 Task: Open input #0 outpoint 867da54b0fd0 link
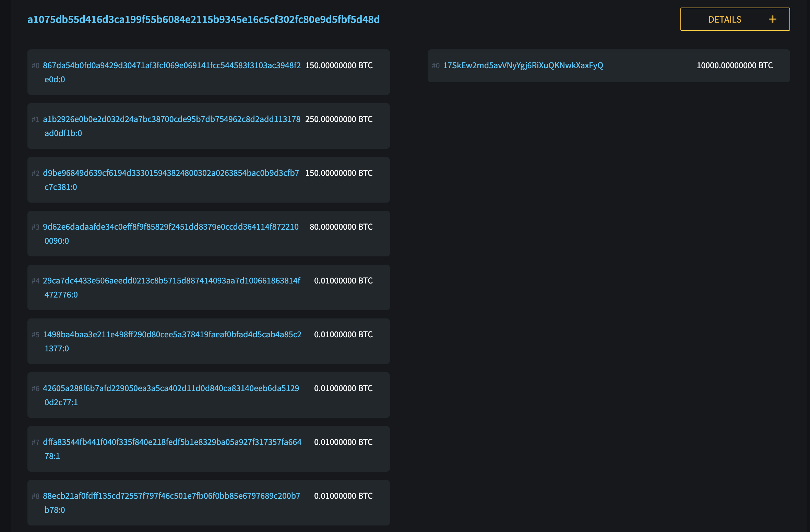click(x=171, y=65)
